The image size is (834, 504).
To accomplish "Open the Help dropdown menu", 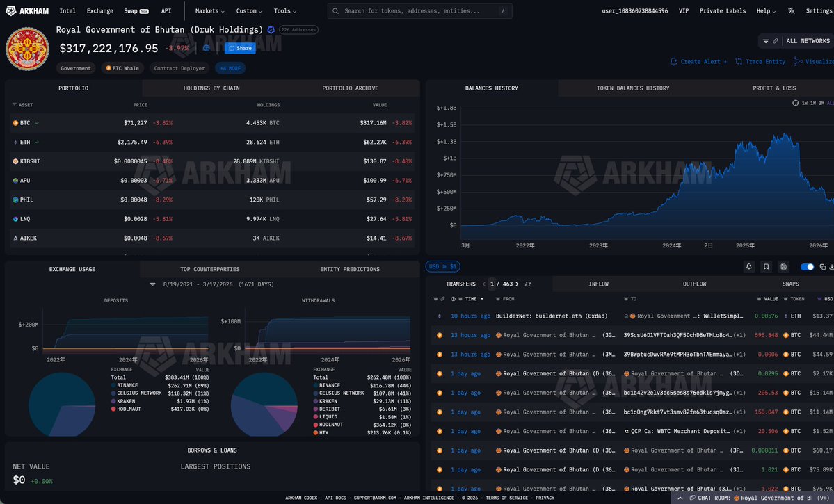I will 766,10.
